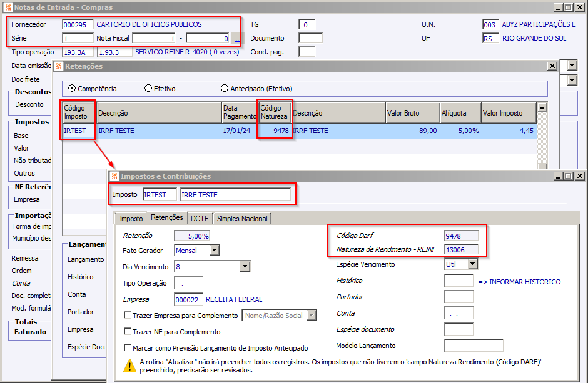This screenshot has width=588, height=383.
Task: Open dropdown beside Doc frete row
Action: point(572,80)
